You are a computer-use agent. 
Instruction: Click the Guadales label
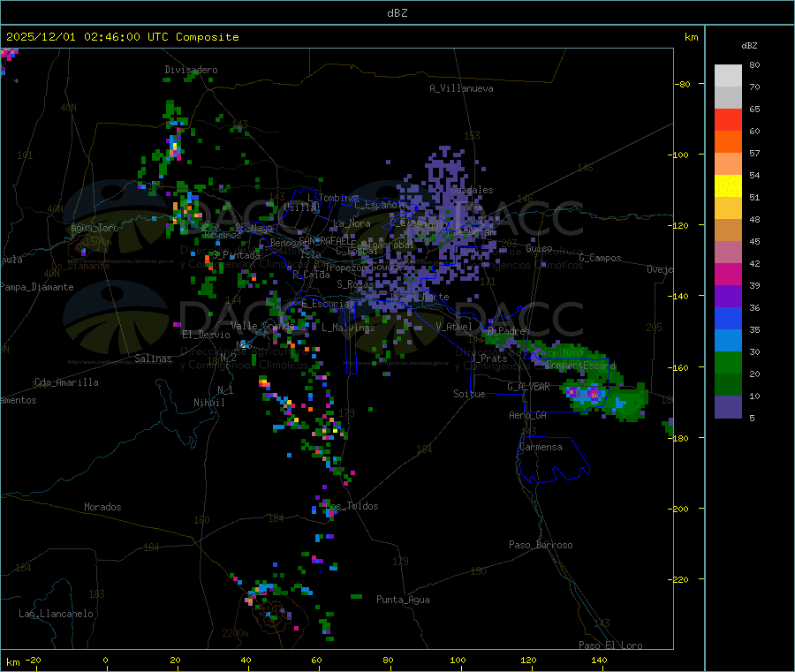click(472, 190)
